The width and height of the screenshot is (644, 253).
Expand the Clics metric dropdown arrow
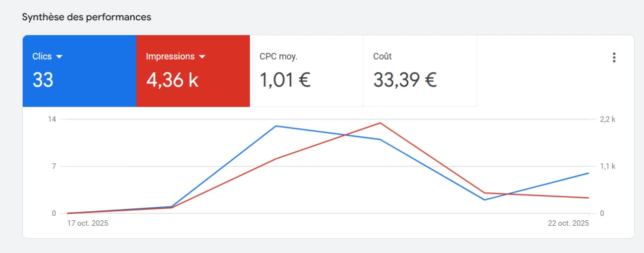(x=59, y=57)
